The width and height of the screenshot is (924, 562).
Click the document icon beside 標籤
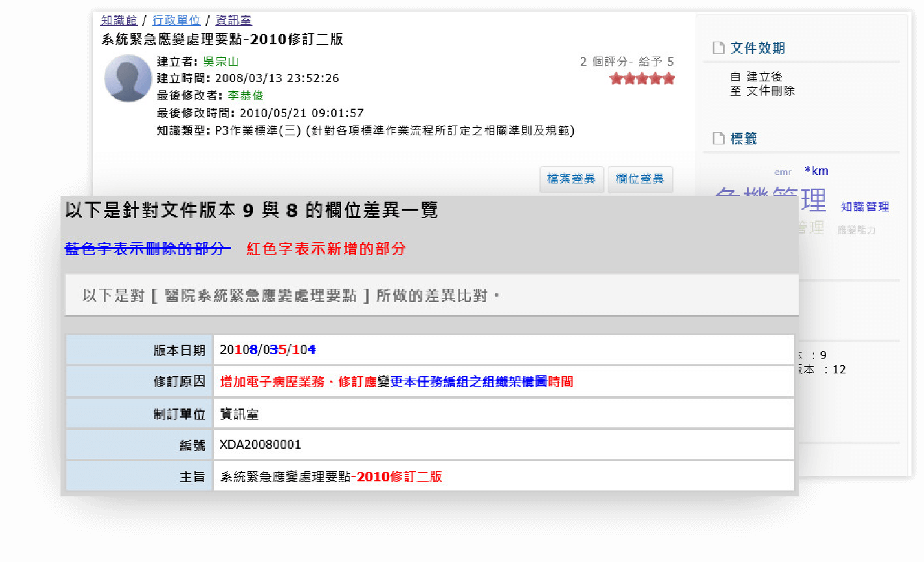point(718,139)
